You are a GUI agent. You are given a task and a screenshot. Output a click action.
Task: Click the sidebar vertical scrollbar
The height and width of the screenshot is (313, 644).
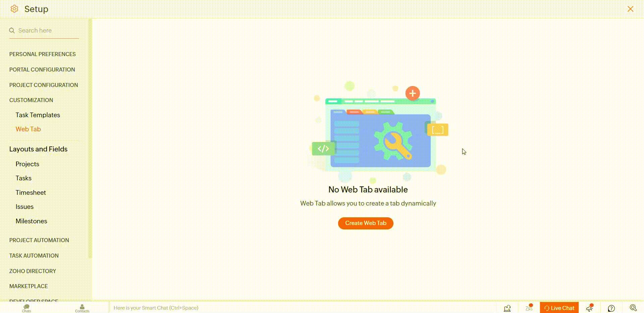tap(90, 138)
